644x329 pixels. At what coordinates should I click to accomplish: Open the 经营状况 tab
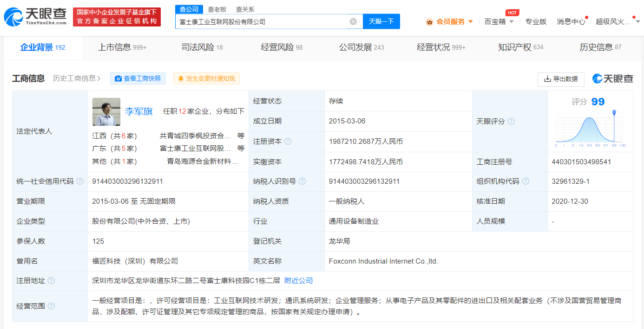click(x=441, y=47)
